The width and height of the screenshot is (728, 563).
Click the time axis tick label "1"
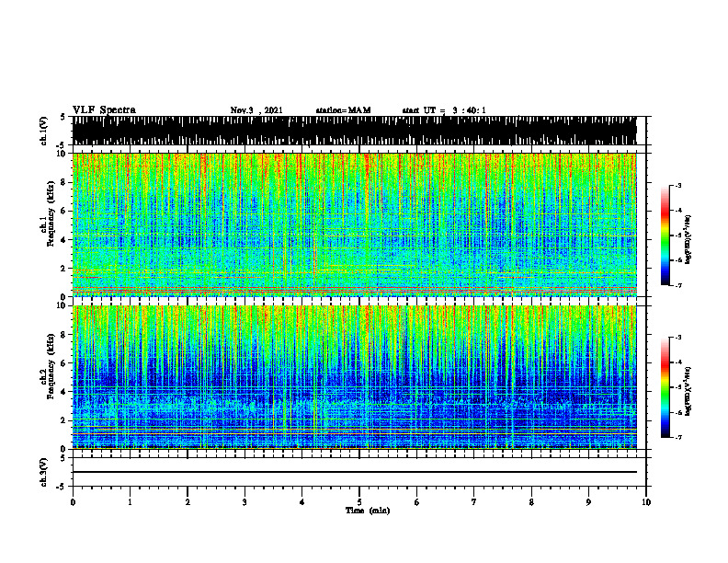[x=130, y=502]
